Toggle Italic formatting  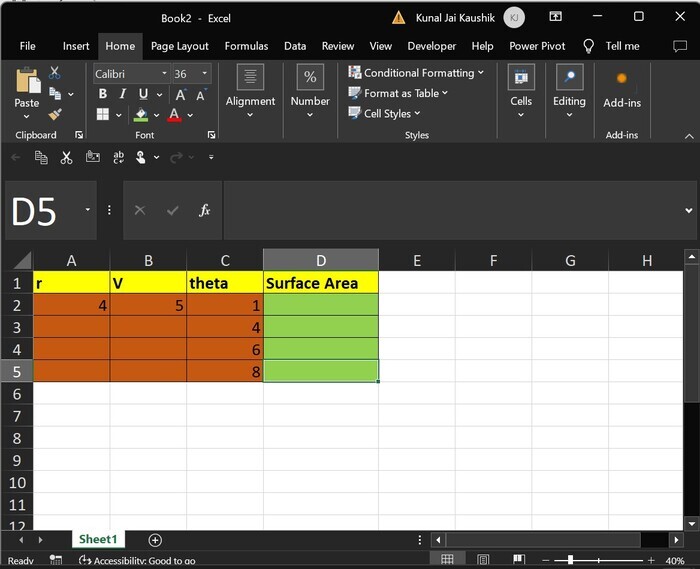(x=121, y=94)
